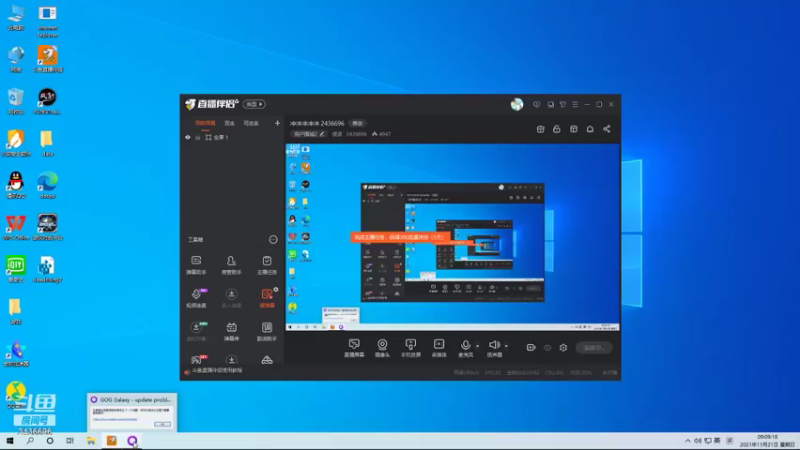The height and width of the screenshot is (450, 800).
Task: Open the room manager assistant tool
Action: pos(231,265)
